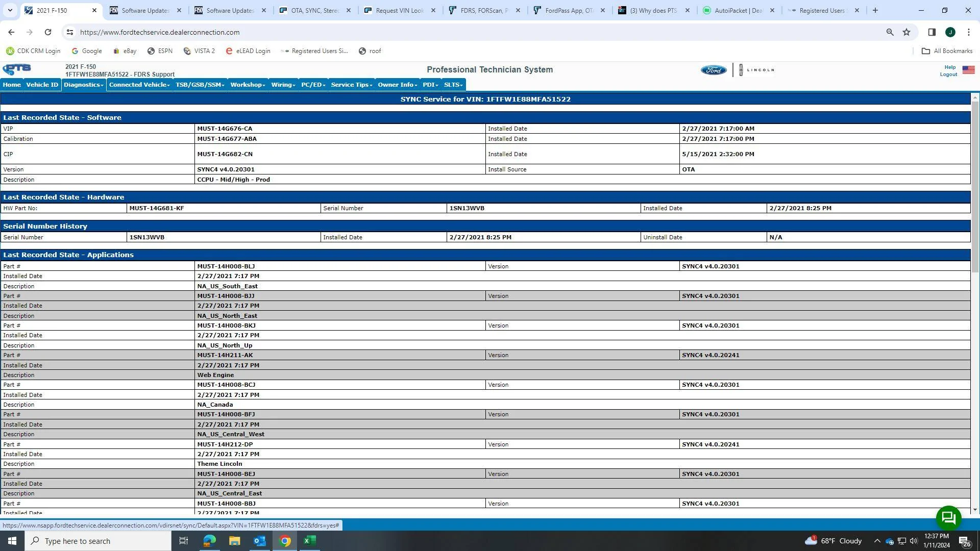Viewport: 980px width, 551px height.
Task: Expand the Connected Vehicle dropdown menu
Action: tap(139, 85)
